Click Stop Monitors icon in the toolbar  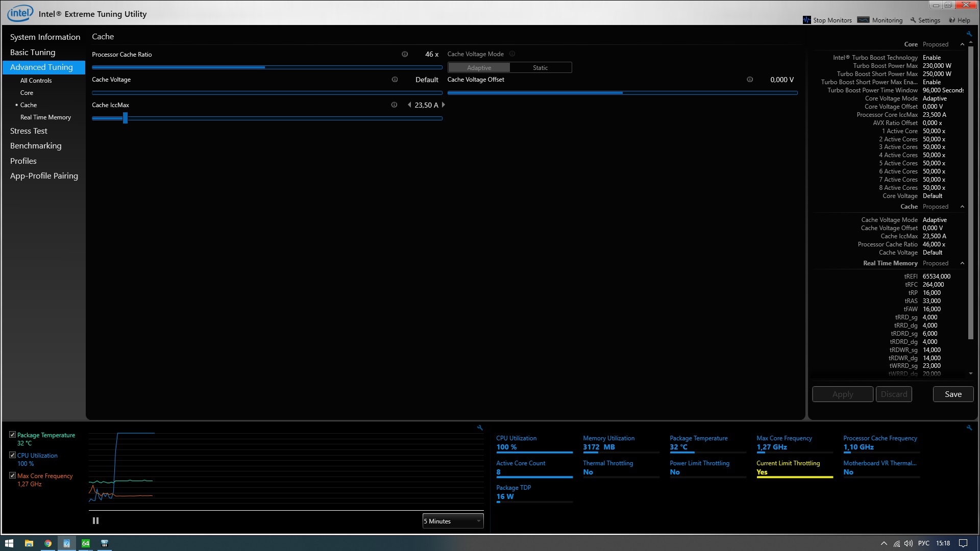coord(807,20)
